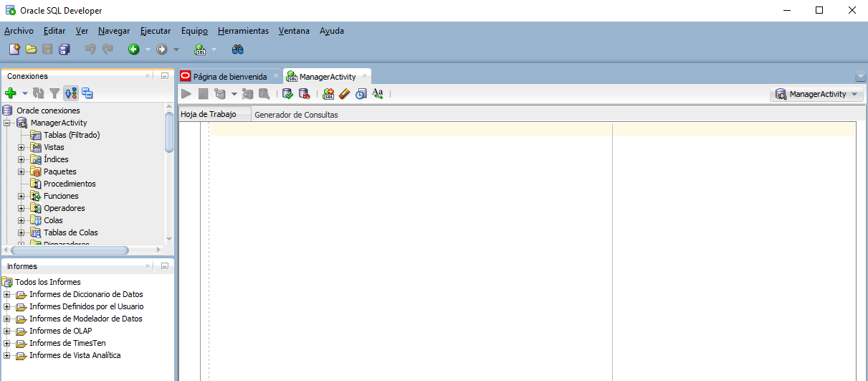Open the dropdown arrow beside Forward navigation

click(x=176, y=50)
